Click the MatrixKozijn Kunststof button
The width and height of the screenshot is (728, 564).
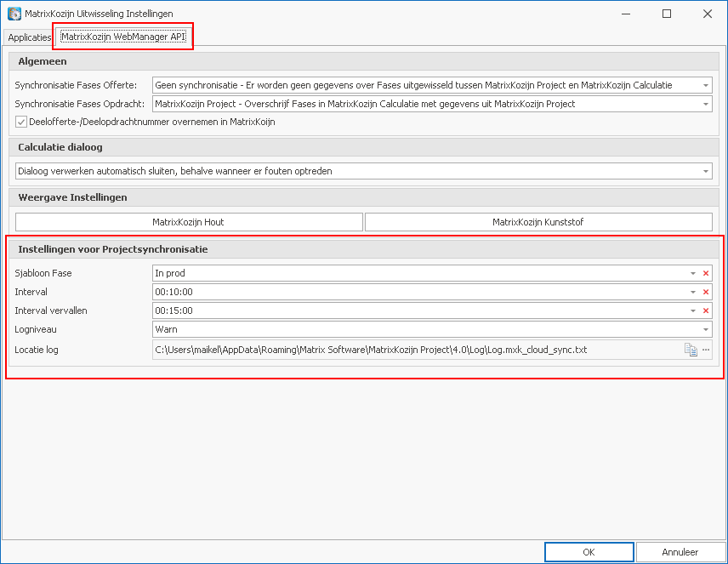click(x=538, y=222)
